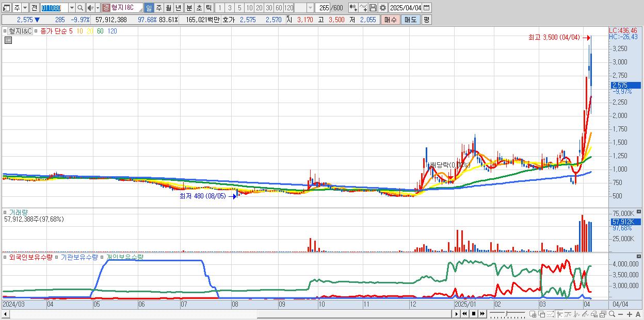Click the plus zoom-in icon at bottom
644x320 pixels.
(630, 314)
